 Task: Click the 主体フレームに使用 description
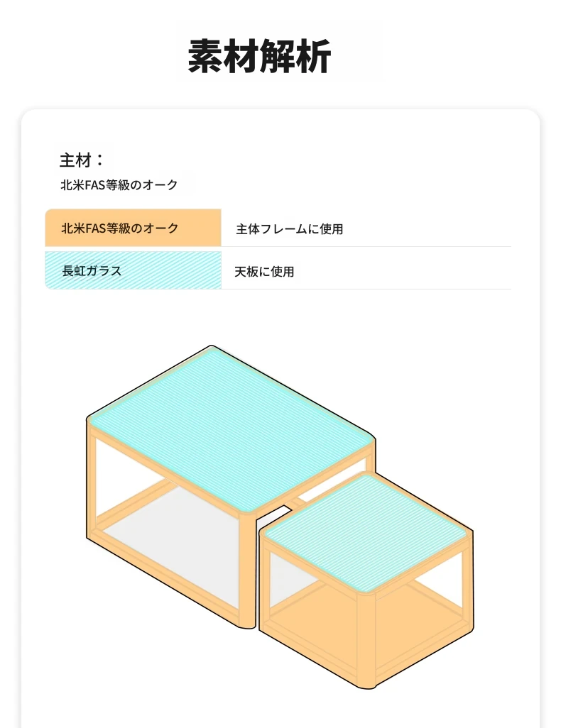point(290,229)
